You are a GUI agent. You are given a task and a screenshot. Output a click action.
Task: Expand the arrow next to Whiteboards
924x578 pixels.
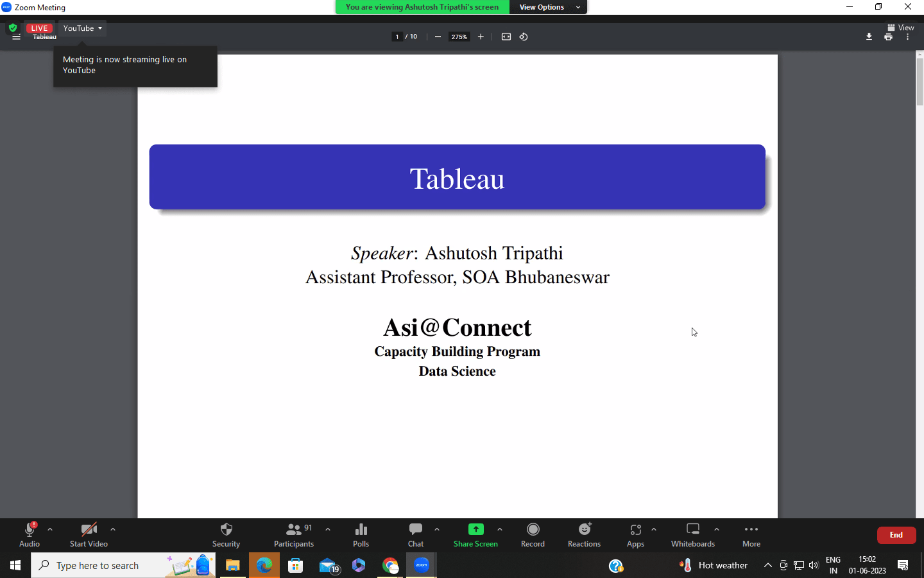pyautogui.click(x=717, y=529)
